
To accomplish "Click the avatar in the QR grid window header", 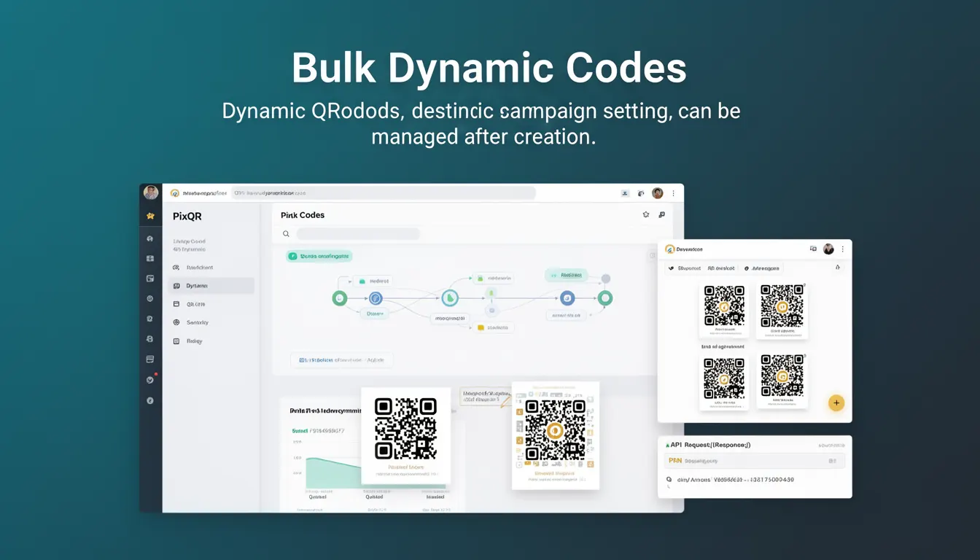I will pos(828,249).
